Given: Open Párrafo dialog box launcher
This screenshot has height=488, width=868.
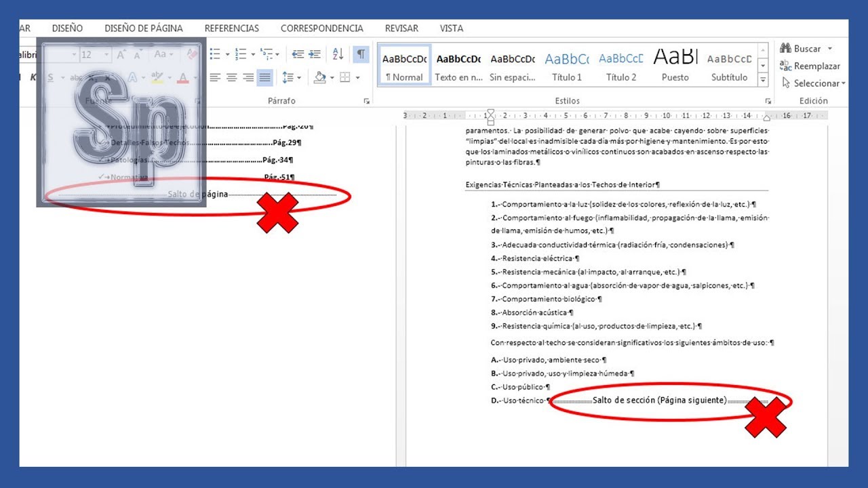Looking at the screenshot, I should [367, 101].
